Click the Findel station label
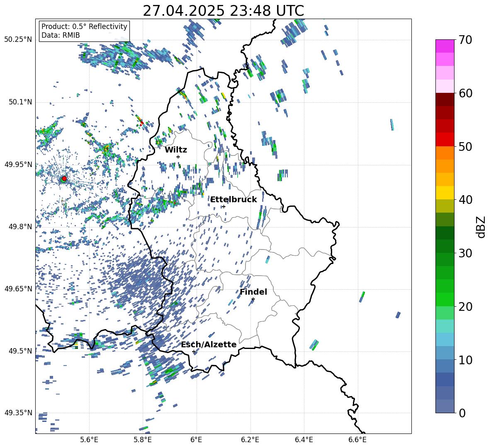 point(253,292)
